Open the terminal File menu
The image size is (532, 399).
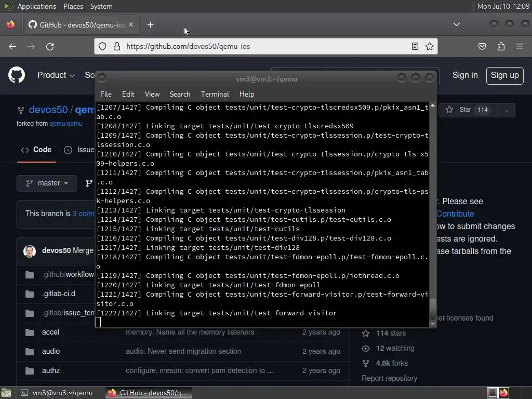coord(106,95)
